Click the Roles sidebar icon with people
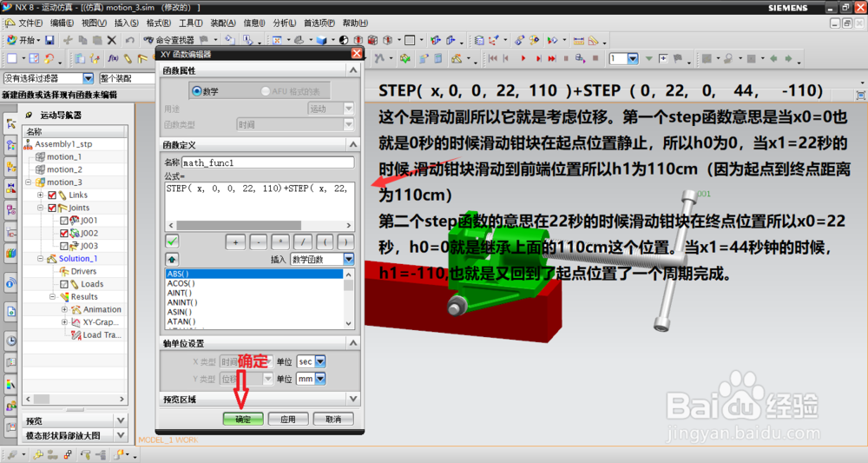The image size is (868, 463). point(11,406)
